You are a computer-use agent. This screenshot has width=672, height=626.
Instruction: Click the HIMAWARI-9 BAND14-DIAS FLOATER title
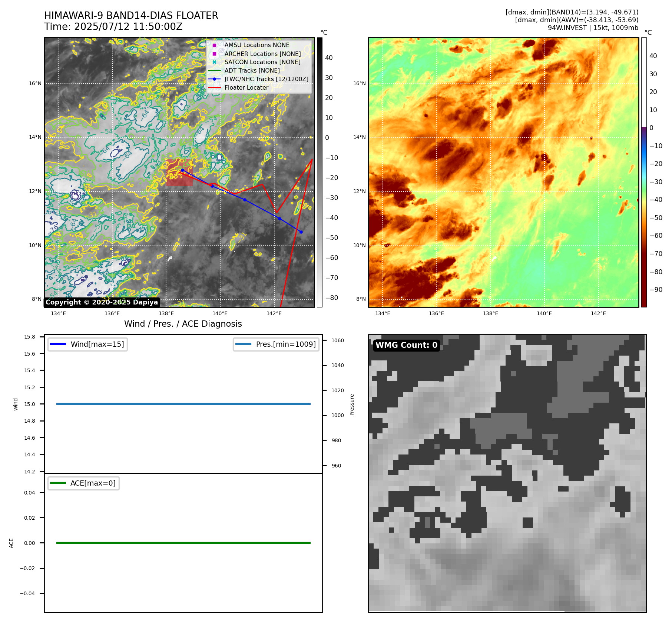(x=131, y=16)
